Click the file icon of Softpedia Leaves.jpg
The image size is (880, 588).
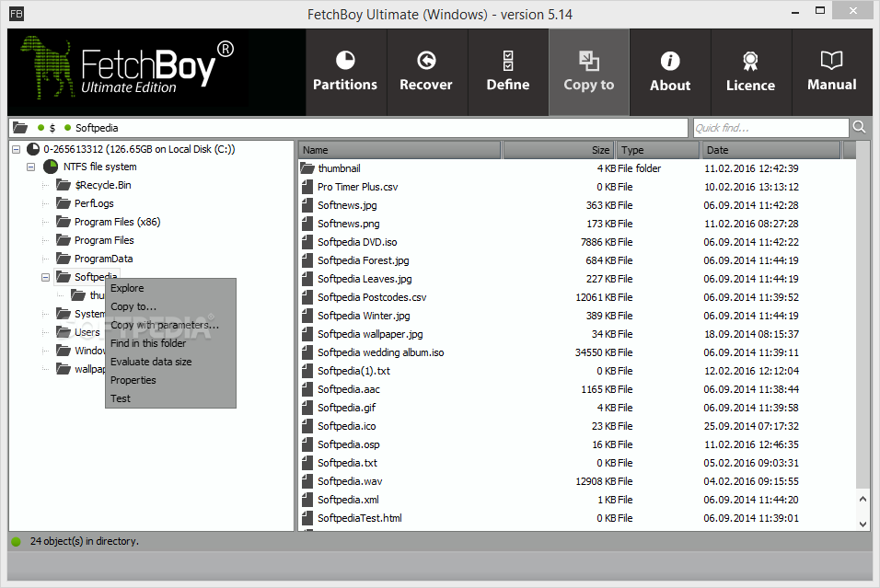coord(307,279)
